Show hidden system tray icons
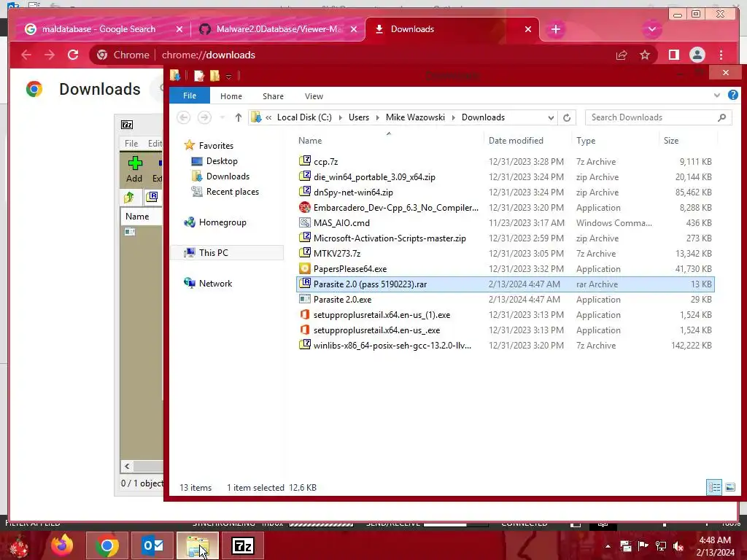747x560 pixels. point(608,546)
